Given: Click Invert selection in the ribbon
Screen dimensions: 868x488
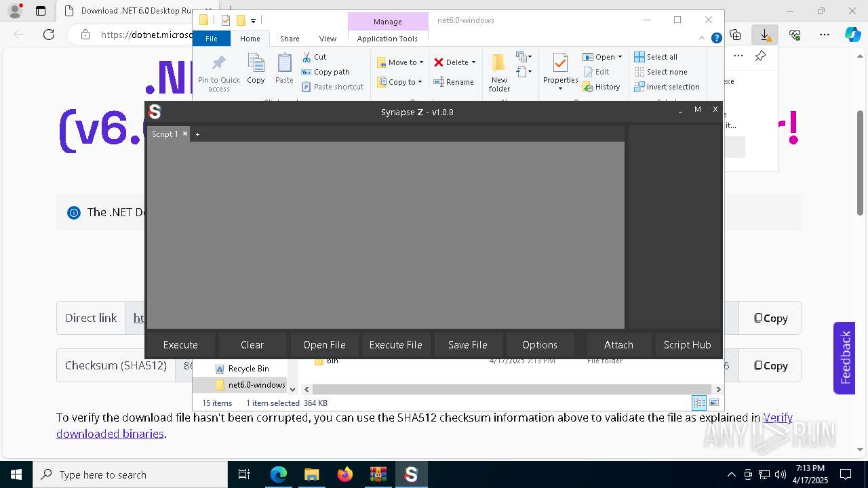Looking at the screenshot, I should coord(667,87).
